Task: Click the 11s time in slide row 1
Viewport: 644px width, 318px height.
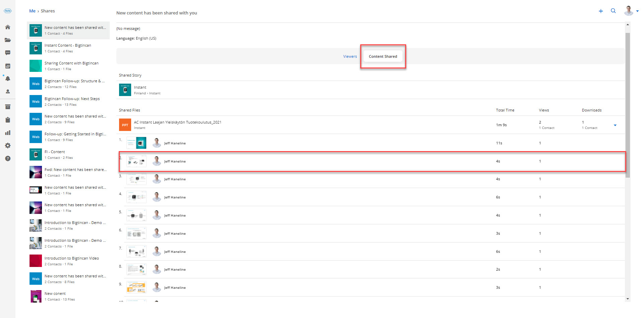Action: 499,143
